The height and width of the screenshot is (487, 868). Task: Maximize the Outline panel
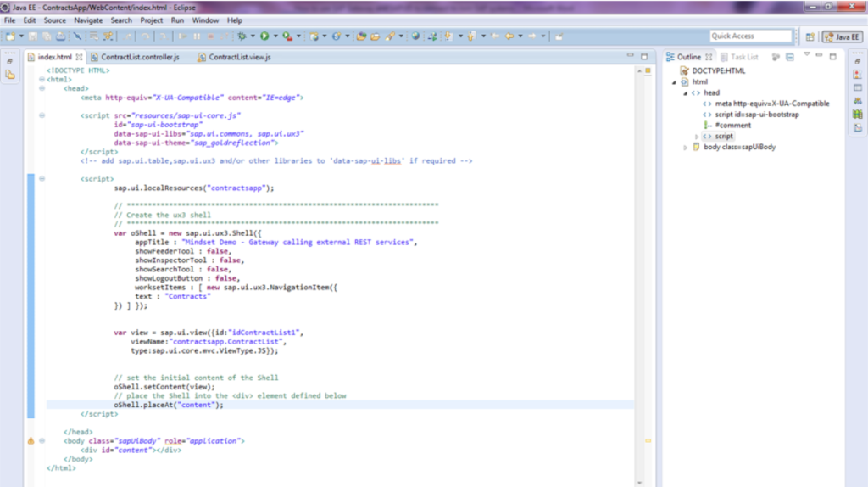point(833,56)
